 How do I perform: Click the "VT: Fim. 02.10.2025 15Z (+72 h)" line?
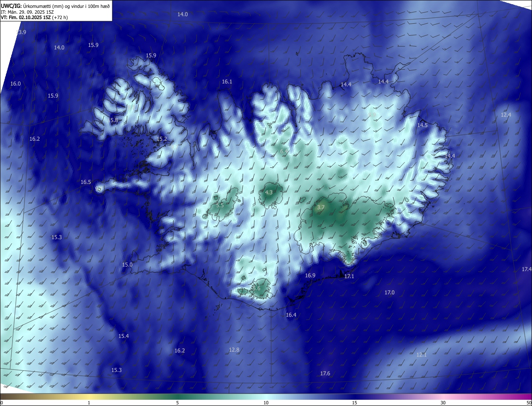click(34, 17)
